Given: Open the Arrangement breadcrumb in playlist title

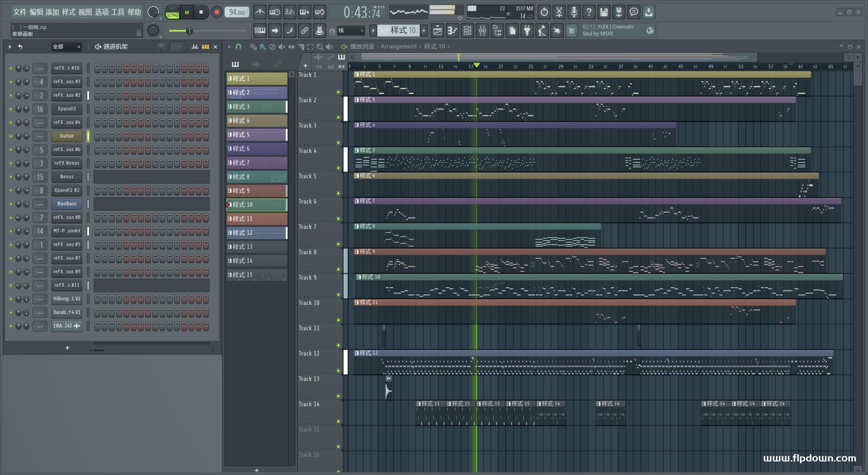Looking at the screenshot, I should 398,47.
